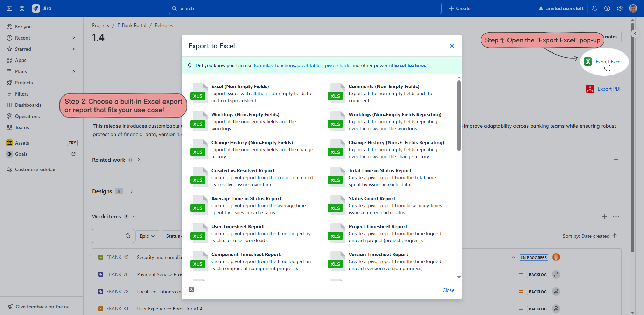Click the pivot charts link in tip banner
The image size is (644, 315).
tap(337, 65)
